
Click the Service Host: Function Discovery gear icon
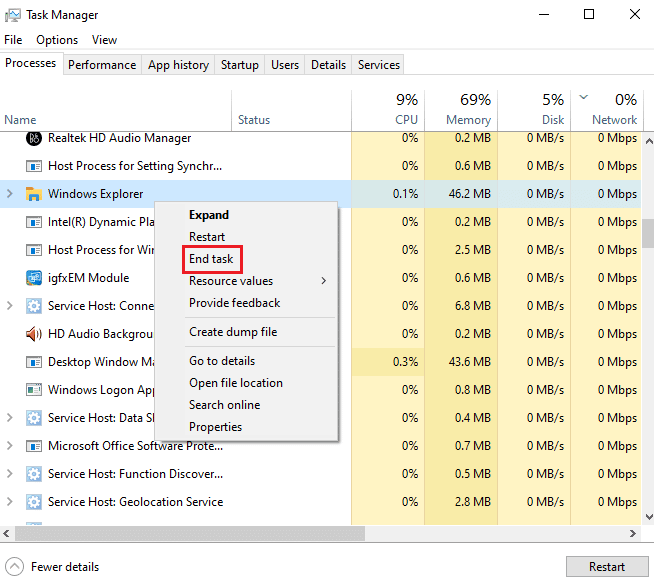34,474
